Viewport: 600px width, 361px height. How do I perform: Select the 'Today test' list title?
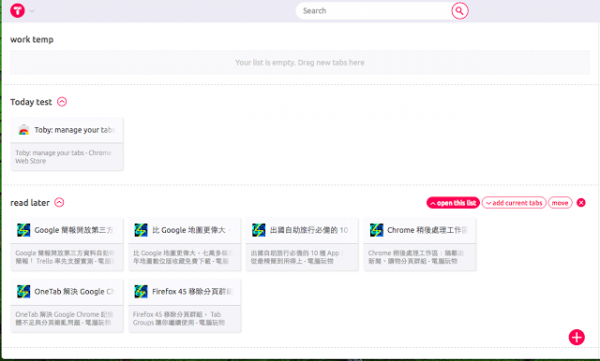pos(31,102)
